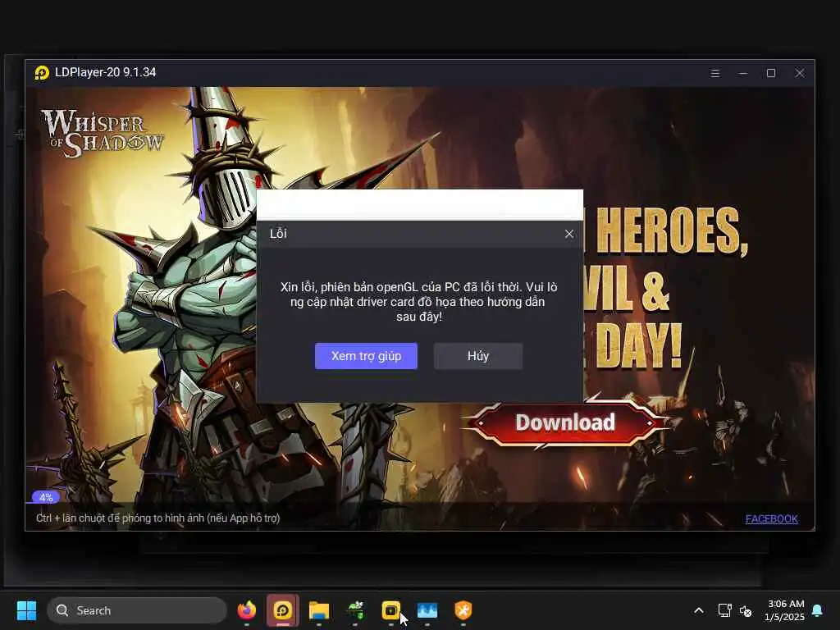Click the LDPlayer logo in title bar

tap(42, 72)
